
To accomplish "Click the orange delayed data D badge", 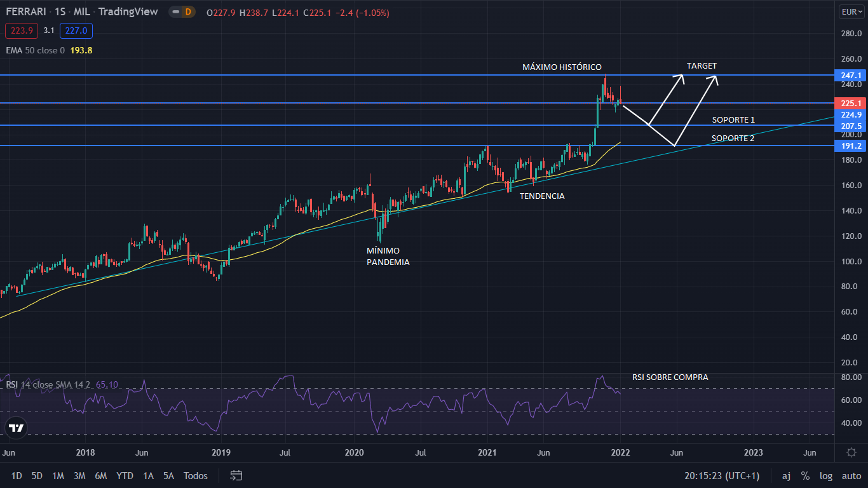I will (x=187, y=12).
